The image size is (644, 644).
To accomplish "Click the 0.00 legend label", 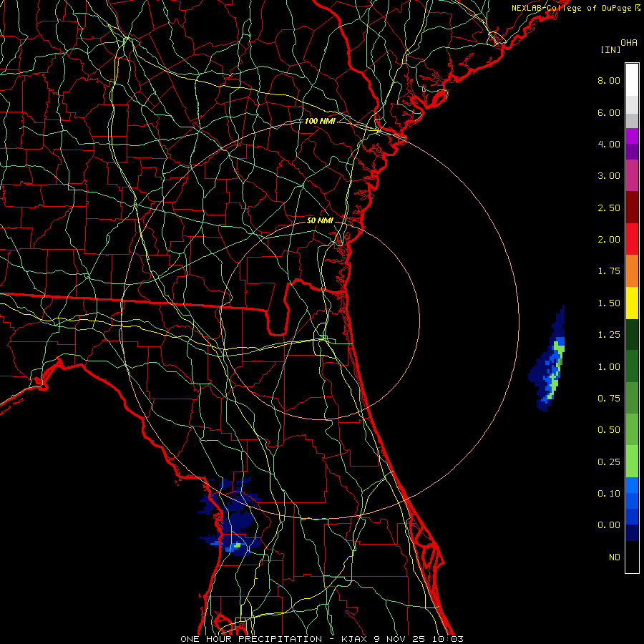I will [609, 525].
